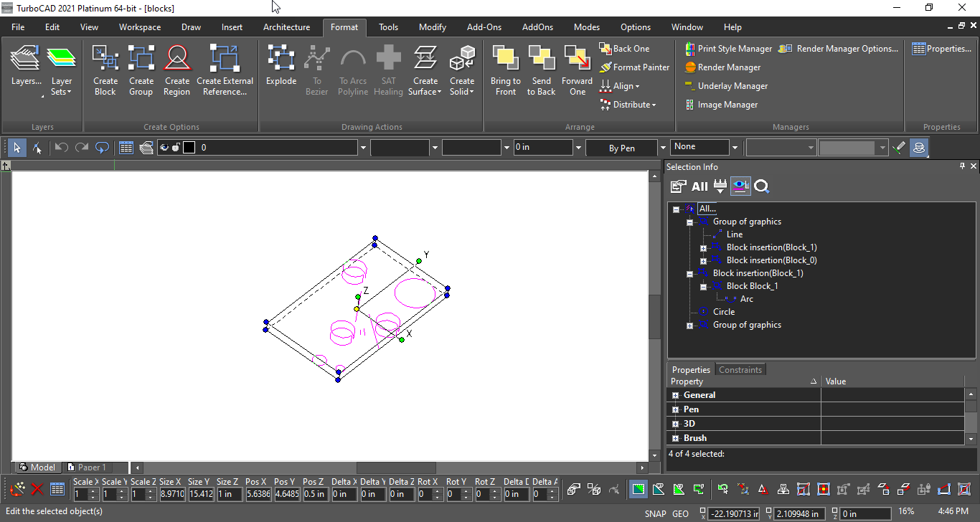Open the Distribute dropdown
This screenshot has width=980, height=522.
tap(628, 105)
